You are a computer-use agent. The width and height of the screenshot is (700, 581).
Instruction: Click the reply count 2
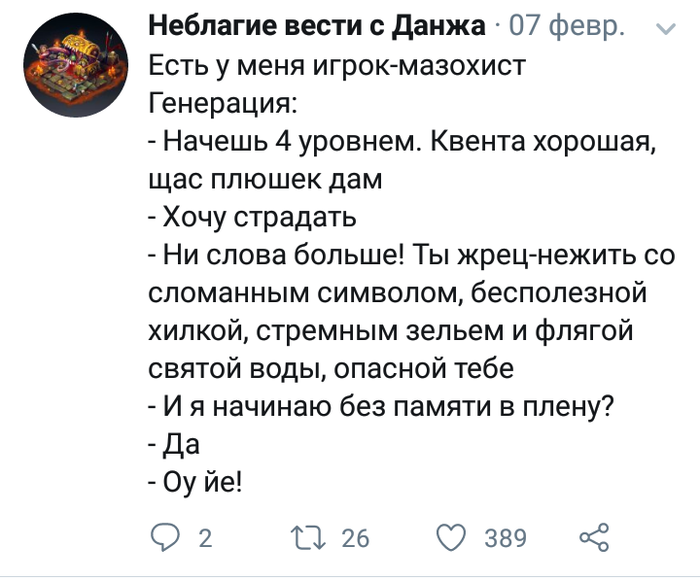pyautogui.click(x=205, y=539)
